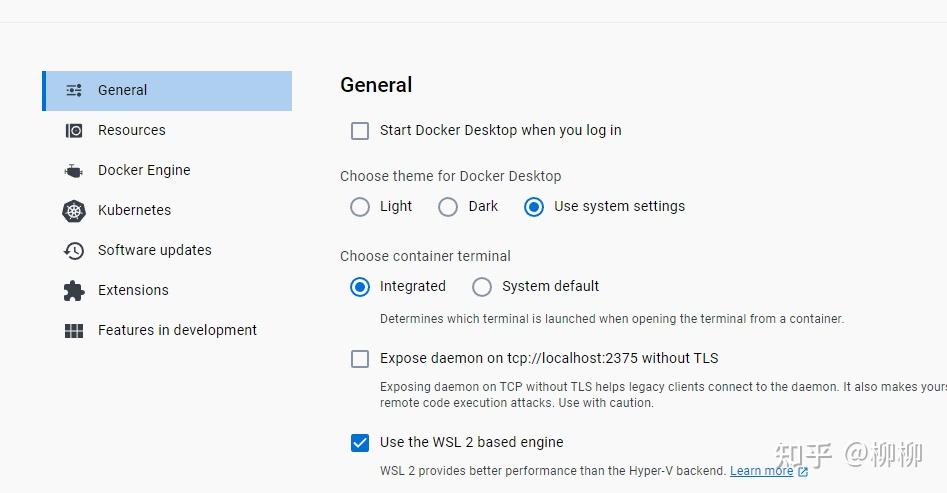Select Use system settings theme option
Screen dimensions: 947x493
coord(534,206)
